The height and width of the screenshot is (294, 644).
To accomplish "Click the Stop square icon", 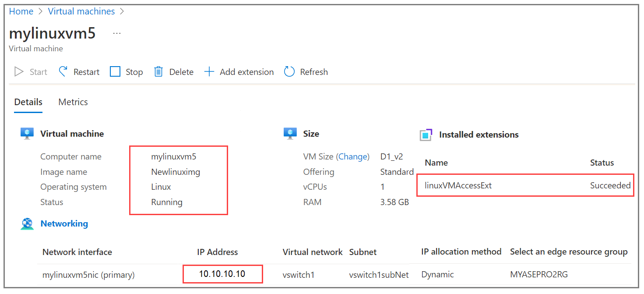I will [115, 72].
